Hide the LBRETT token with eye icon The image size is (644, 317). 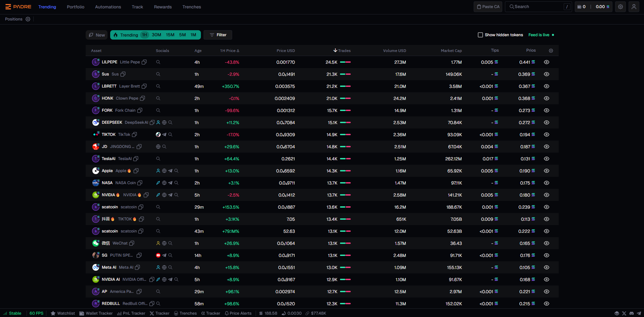[546, 86]
